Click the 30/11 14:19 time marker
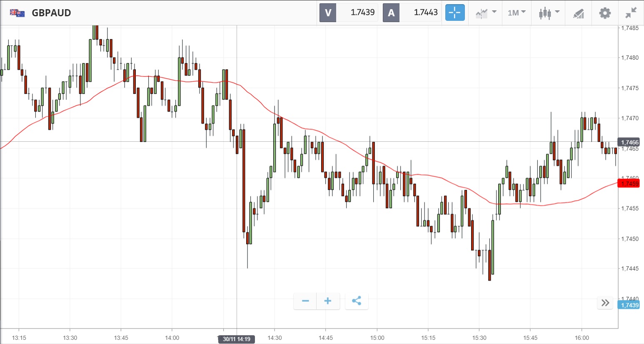The image size is (644, 344). pos(237,339)
